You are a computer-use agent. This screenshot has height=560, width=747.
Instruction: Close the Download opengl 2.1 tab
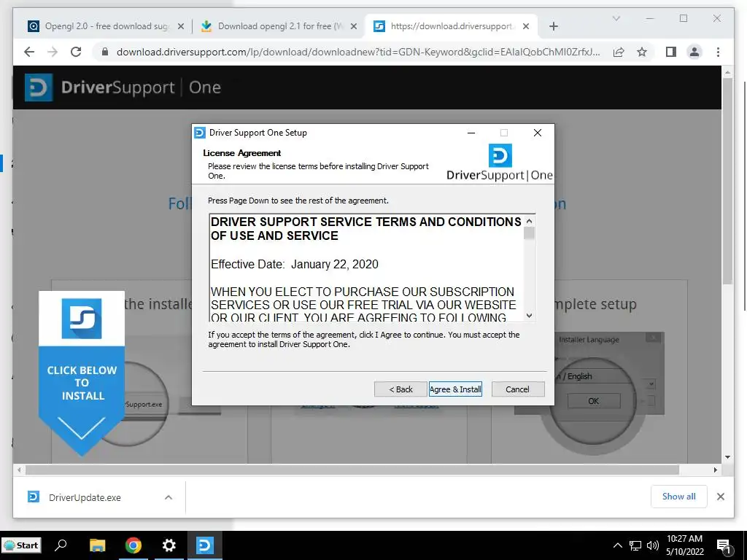(354, 26)
